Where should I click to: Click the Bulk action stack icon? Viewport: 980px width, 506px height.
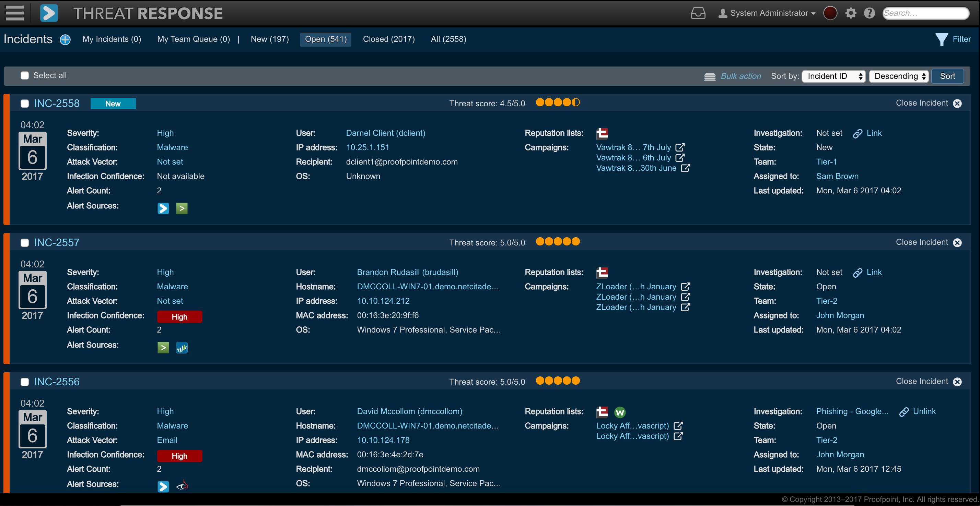pos(710,76)
